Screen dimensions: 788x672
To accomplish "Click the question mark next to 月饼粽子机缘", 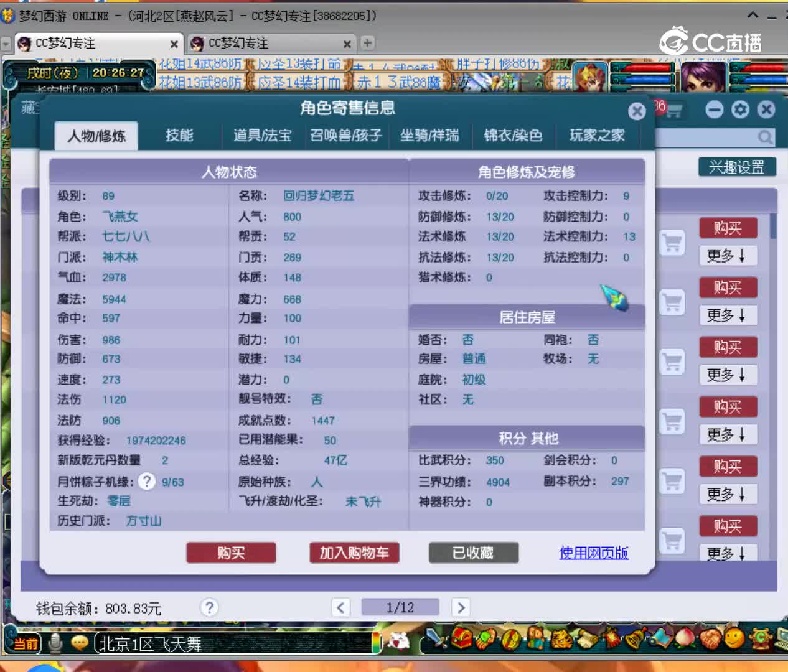I will pyautogui.click(x=146, y=481).
